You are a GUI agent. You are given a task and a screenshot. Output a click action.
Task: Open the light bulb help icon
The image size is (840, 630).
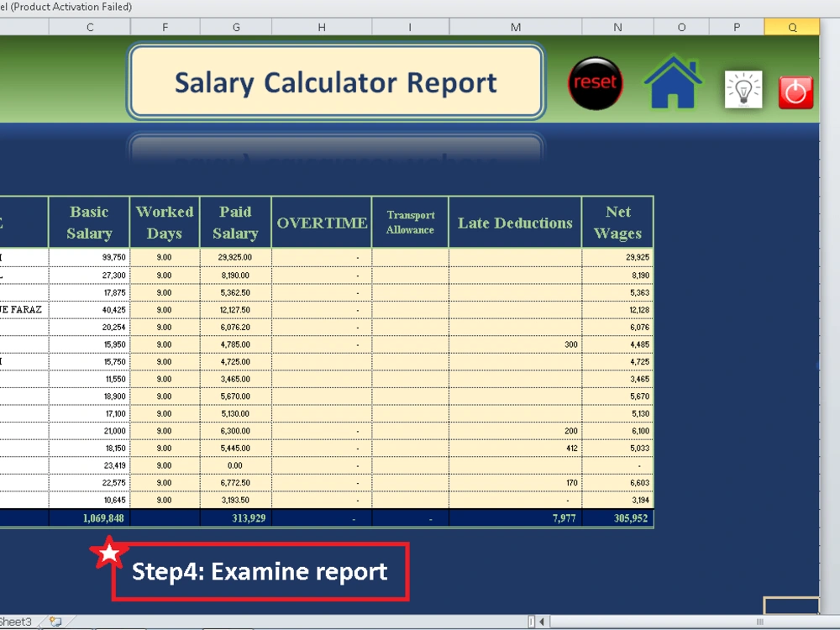click(743, 88)
